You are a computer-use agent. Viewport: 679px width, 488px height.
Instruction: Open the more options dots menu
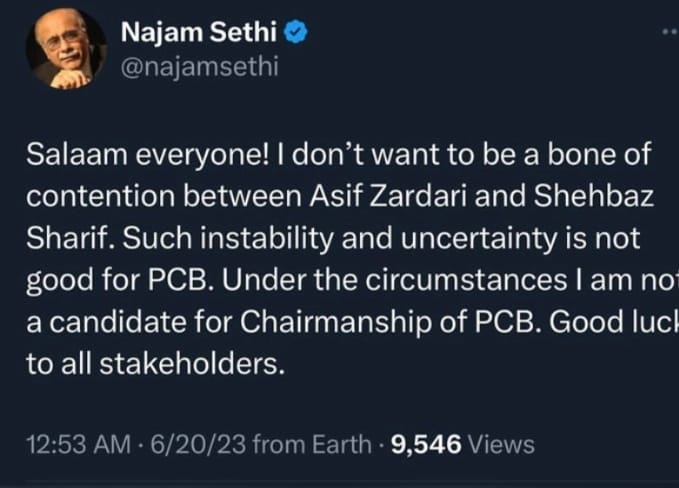click(x=669, y=33)
